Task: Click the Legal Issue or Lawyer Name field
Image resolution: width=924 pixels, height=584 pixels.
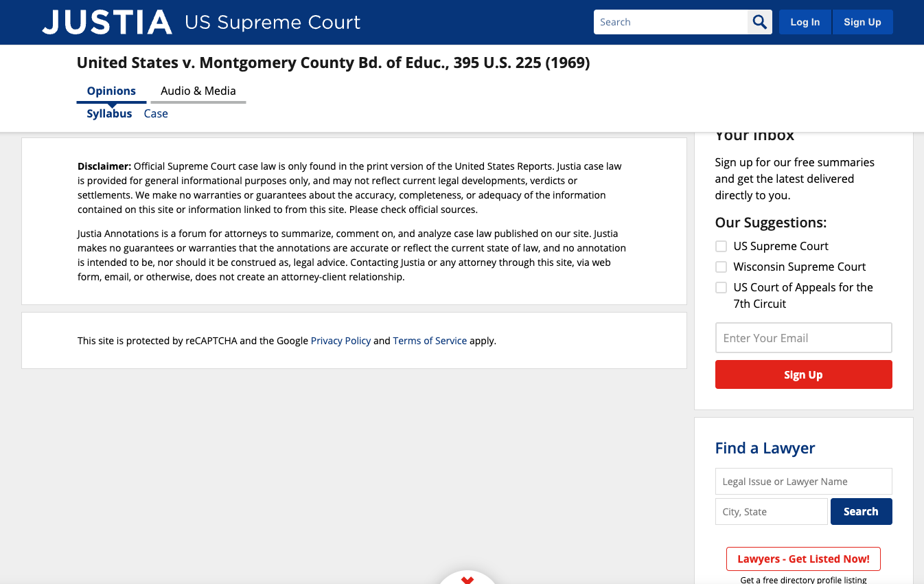Action: coord(803,482)
